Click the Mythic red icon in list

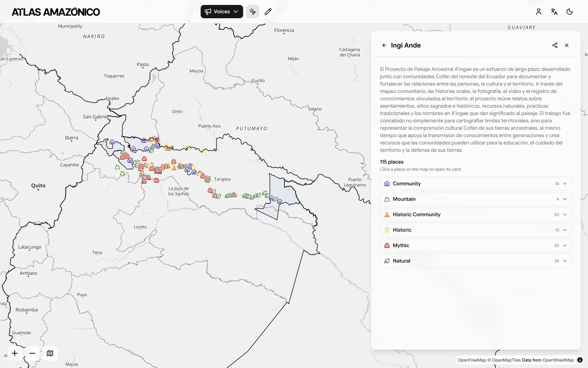pos(387,245)
